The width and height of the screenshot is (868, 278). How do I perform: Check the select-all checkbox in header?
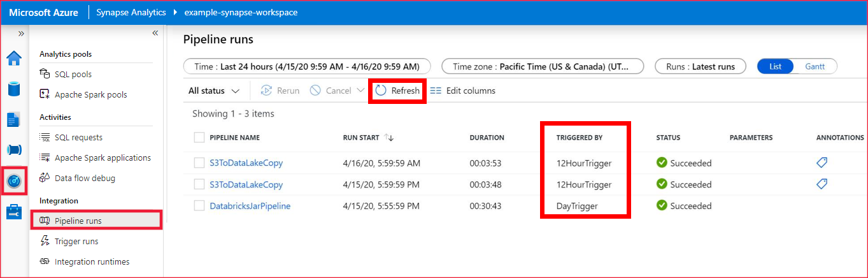(199, 137)
